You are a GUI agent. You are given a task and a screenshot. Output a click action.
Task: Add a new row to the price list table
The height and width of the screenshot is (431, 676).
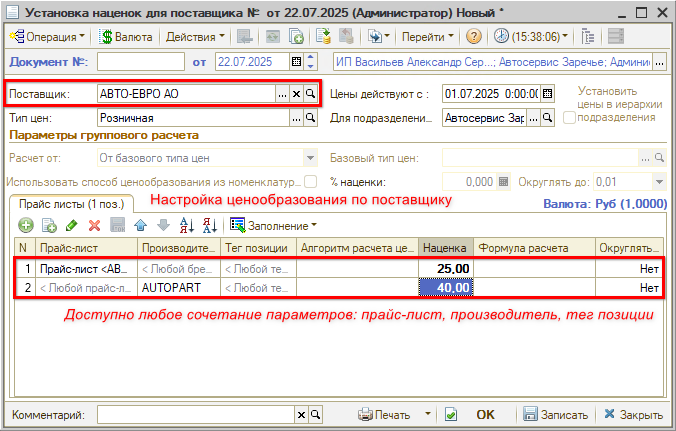coord(25,225)
